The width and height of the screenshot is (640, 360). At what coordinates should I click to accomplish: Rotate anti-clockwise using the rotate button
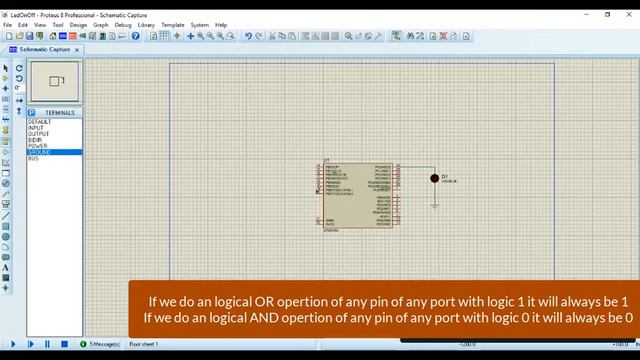(19, 78)
